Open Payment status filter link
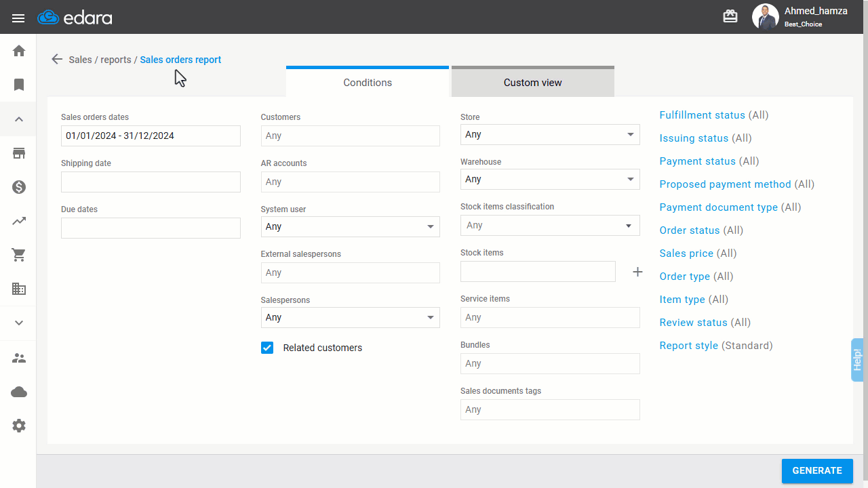 (697, 161)
